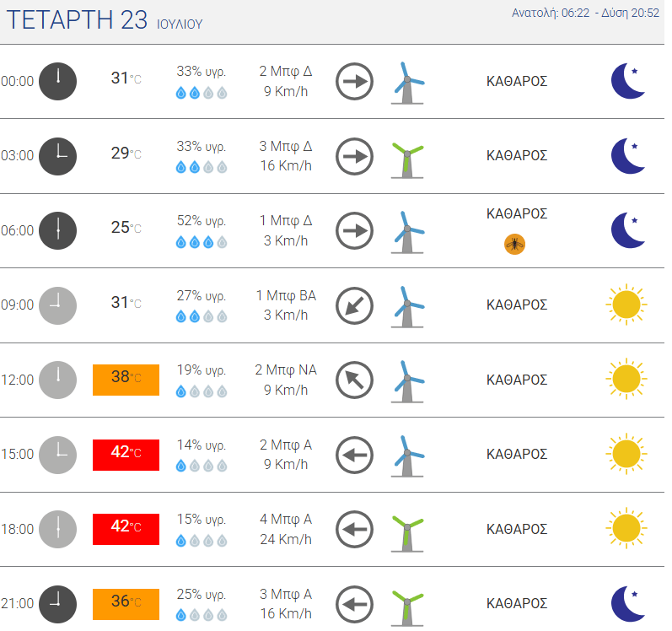
Task: Click the green windmill at 21:00
Action: tap(407, 607)
